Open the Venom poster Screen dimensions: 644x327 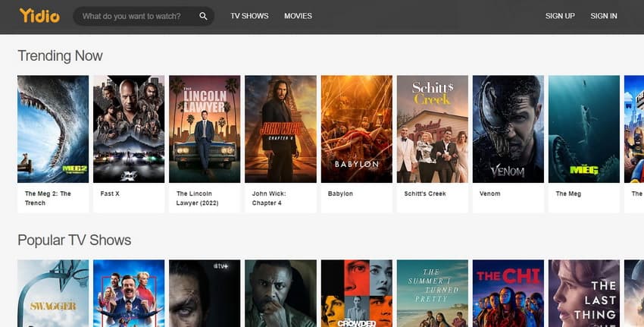pyautogui.click(x=508, y=129)
